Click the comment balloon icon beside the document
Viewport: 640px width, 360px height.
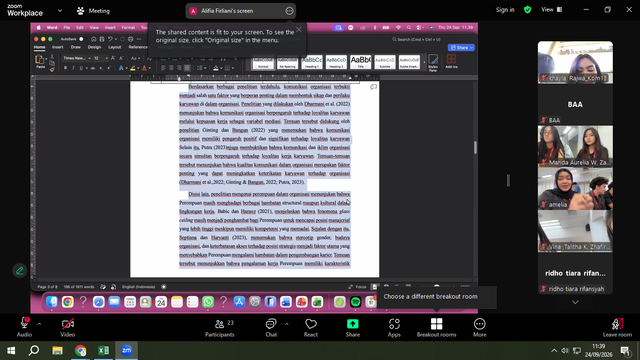[373, 87]
